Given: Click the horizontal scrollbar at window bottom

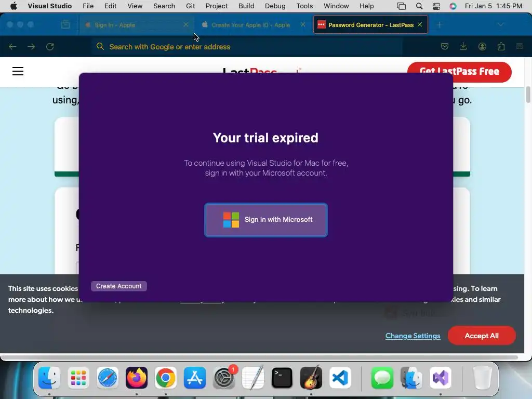Looking at the screenshot, I should (x=260, y=357).
